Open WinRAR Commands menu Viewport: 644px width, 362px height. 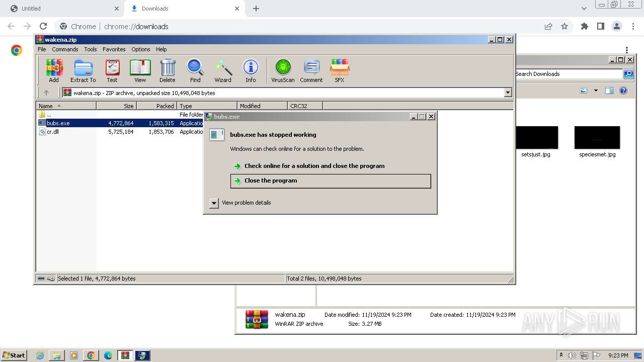[65, 49]
